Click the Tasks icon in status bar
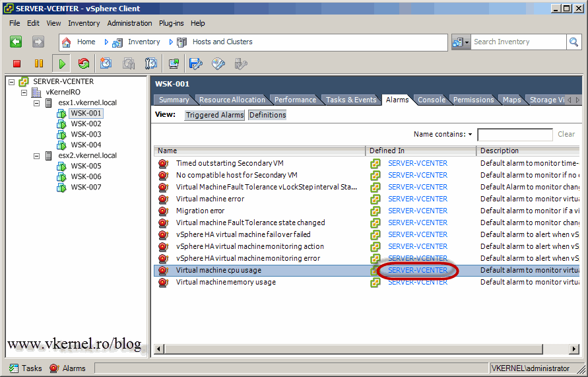This screenshot has height=377, width=588. tap(14, 368)
